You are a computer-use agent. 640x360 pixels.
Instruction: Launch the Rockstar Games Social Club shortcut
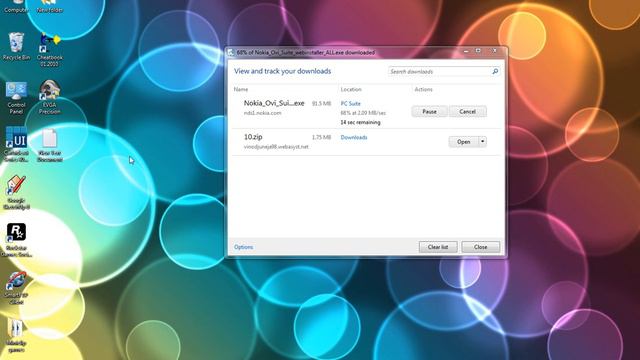coord(16,240)
